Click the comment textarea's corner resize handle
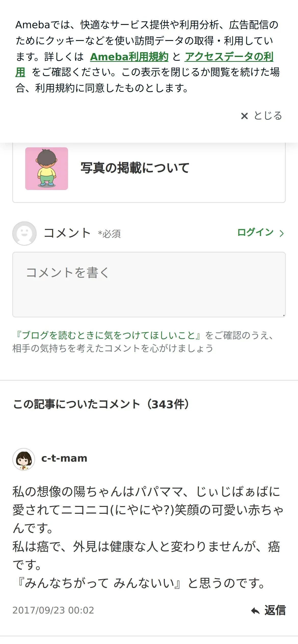The height and width of the screenshot is (644, 298). pos(283,315)
